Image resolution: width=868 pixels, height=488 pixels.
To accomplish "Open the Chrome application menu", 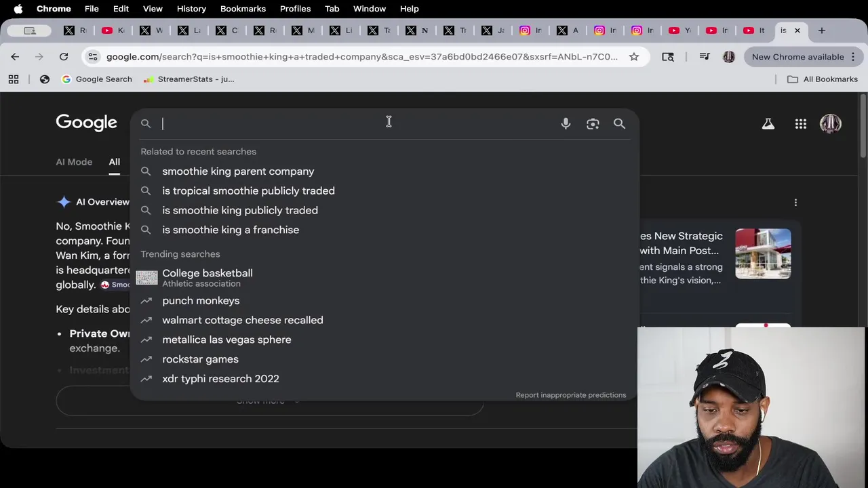I will (54, 9).
